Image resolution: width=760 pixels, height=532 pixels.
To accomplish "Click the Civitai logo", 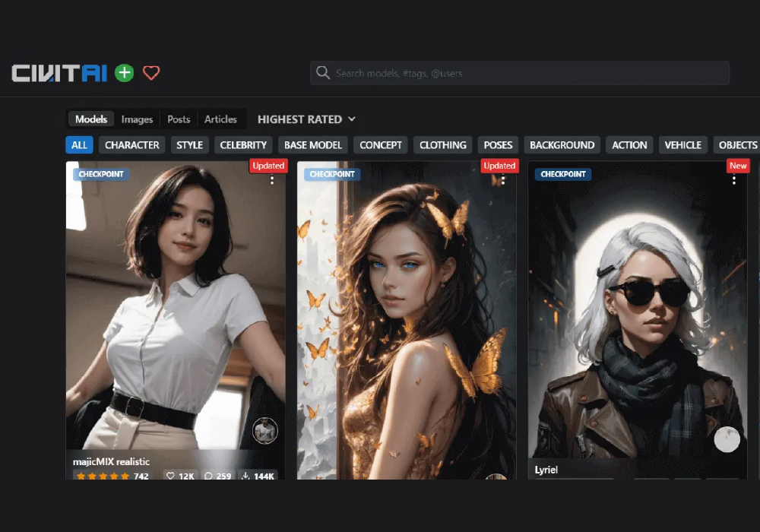I will pos(59,73).
